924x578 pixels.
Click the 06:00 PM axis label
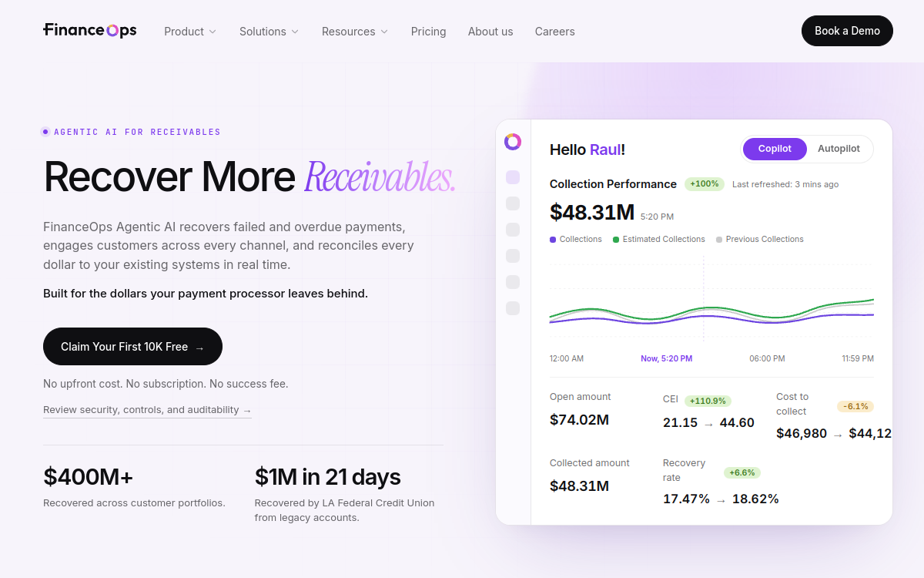point(768,358)
